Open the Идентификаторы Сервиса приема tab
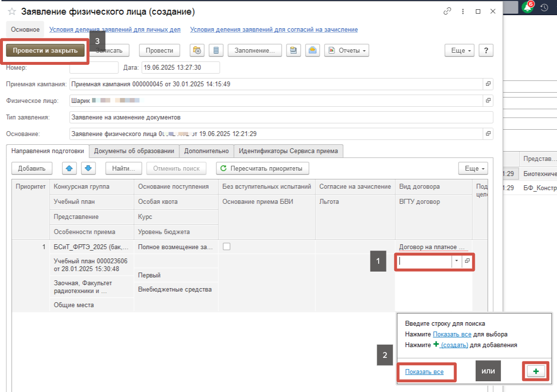Screen dimensions: 557x392 288,151
